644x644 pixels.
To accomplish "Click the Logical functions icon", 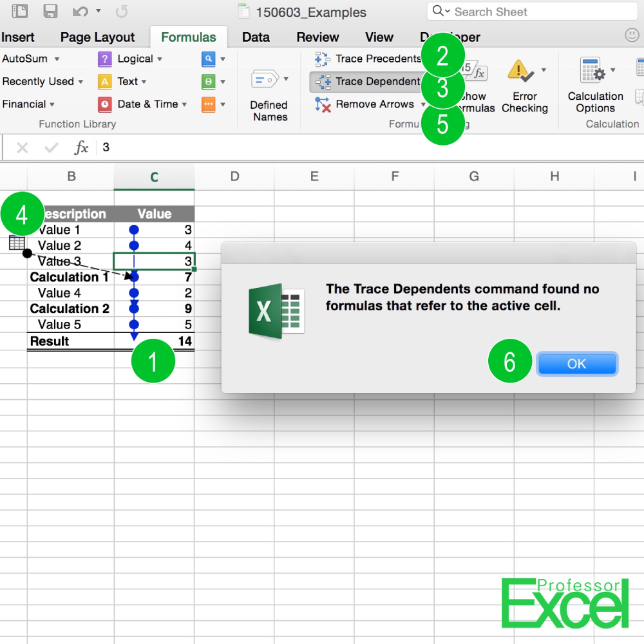I will pyautogui.click(x=104, y=59).
